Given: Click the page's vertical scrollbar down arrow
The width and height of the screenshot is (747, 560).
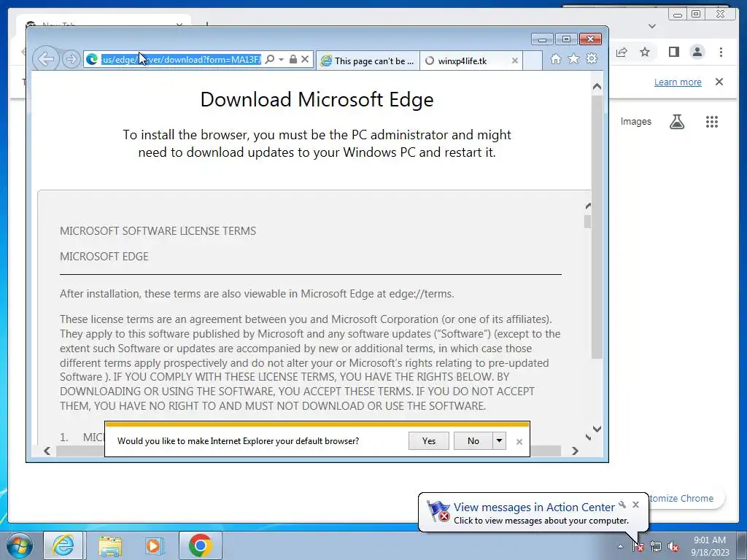Looking at the screenshot, I should click(x=597, y=429).
